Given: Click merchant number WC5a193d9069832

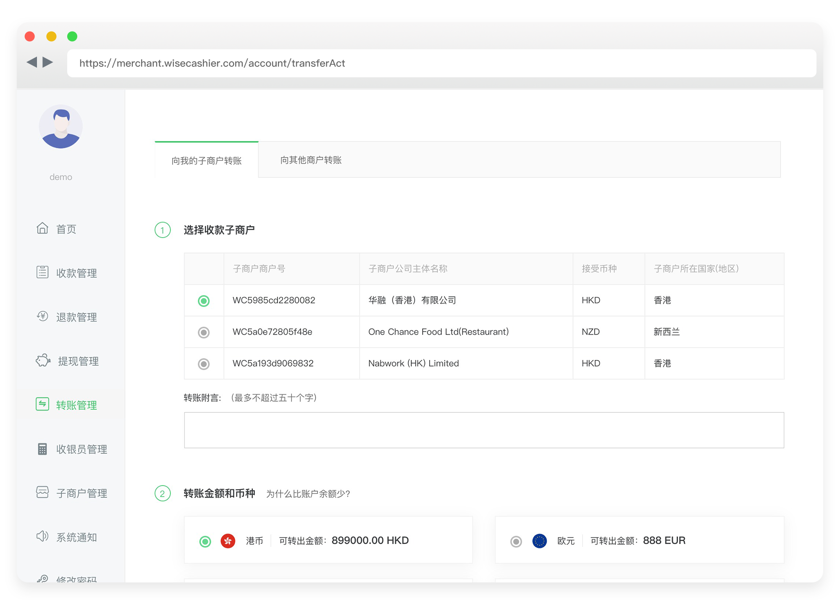Looking at the screenshot, I should [273, 363].
